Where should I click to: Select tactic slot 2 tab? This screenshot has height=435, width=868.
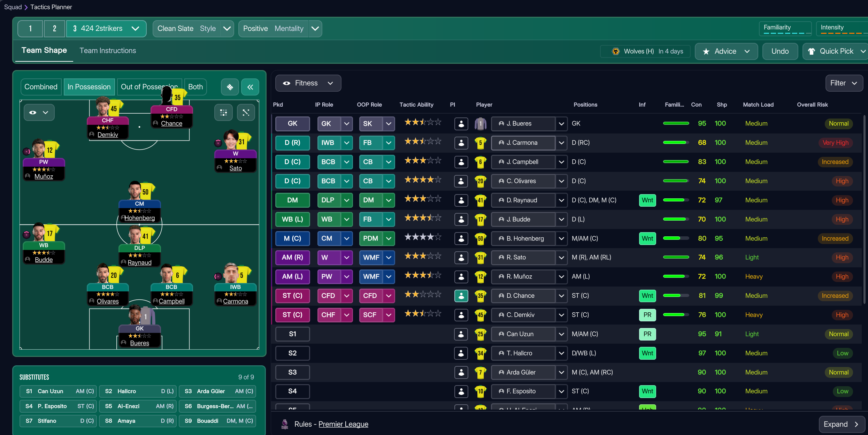click(x=54, y=29)
